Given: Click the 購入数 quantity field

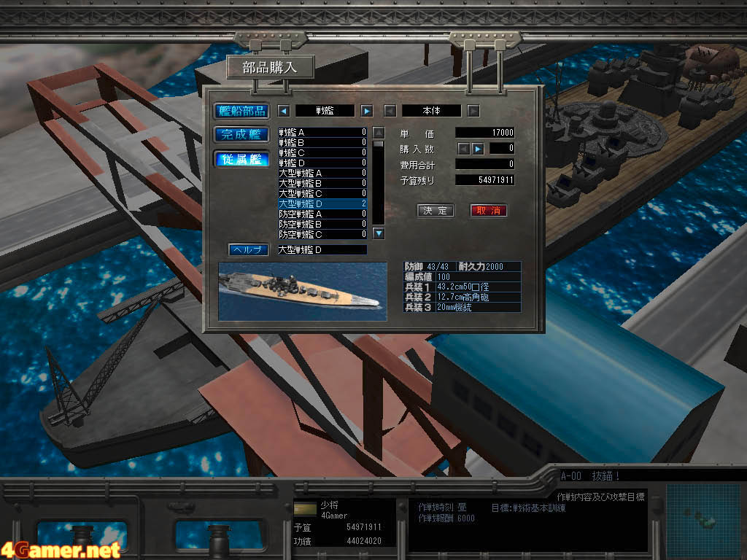Looking at the screenshot, I should tap(502, 149).
